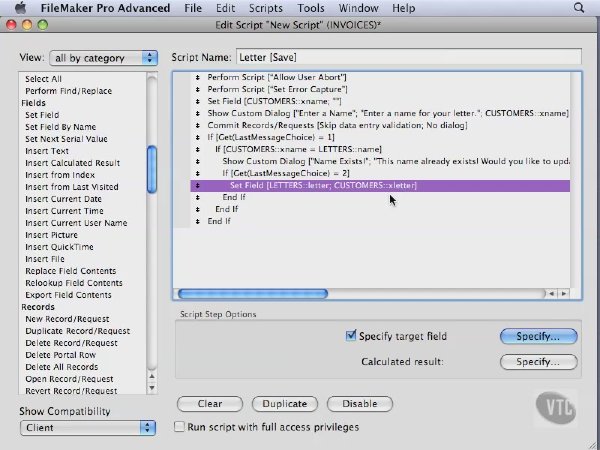
Task: Select Export Field Contents step
Action: coord(68,295)
